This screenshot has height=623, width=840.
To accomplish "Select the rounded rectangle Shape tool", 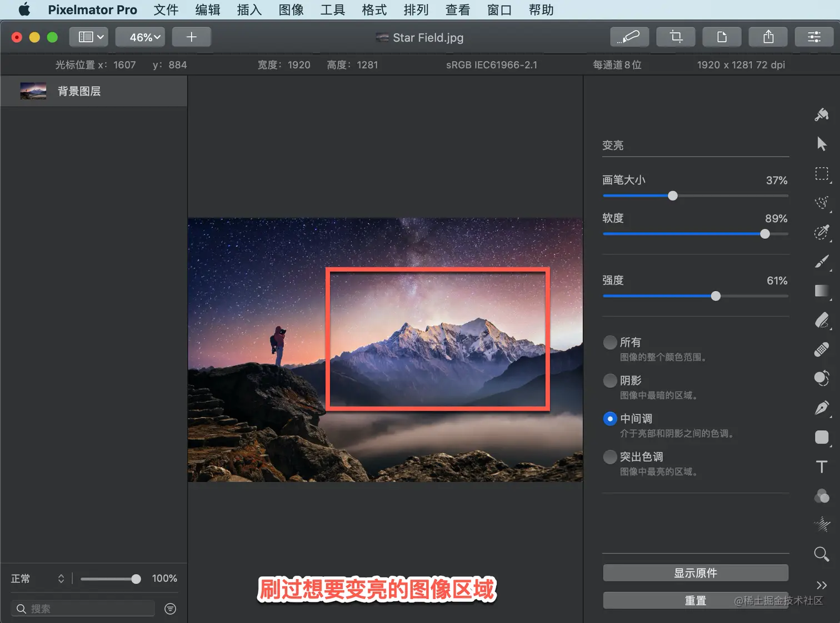I will [x=822, y=437].
